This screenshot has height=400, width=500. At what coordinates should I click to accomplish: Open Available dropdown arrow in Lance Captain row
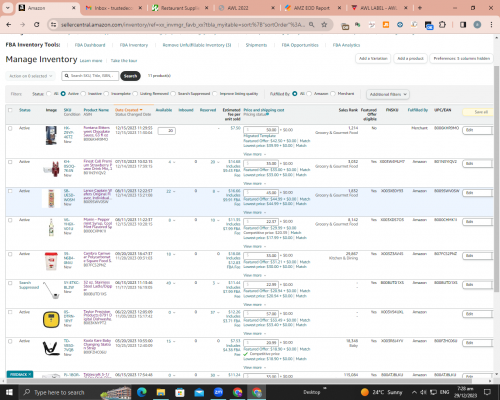click(174, 191)
